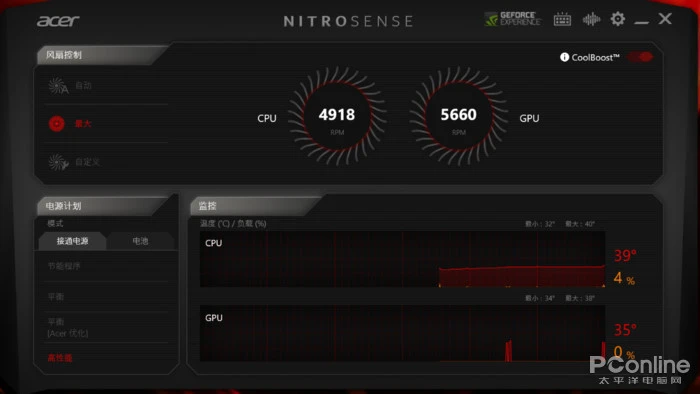This screenshot has height=394, width=700.
Task: Click the CPU temperature monitoring graph
Action: click(402, 259)
